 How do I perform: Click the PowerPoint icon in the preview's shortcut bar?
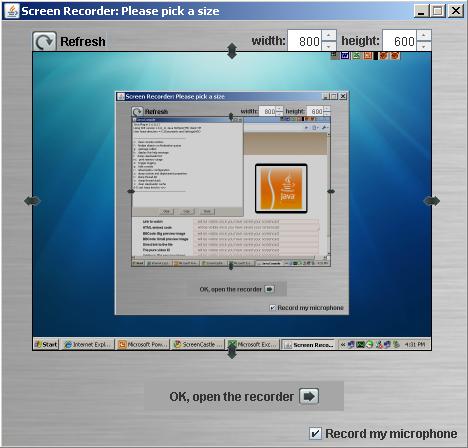368,56
